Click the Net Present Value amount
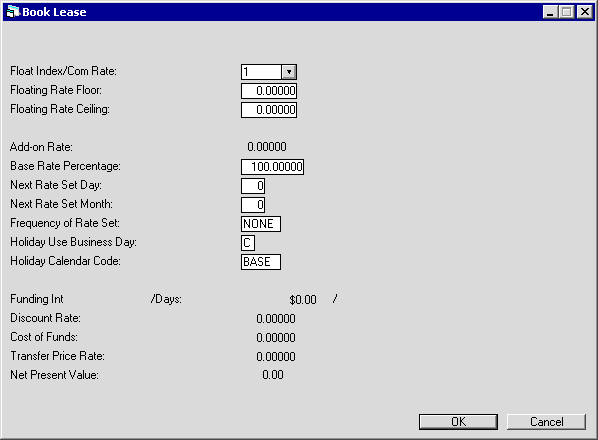This screenshot has height=440, width=598. click(273, 375)
